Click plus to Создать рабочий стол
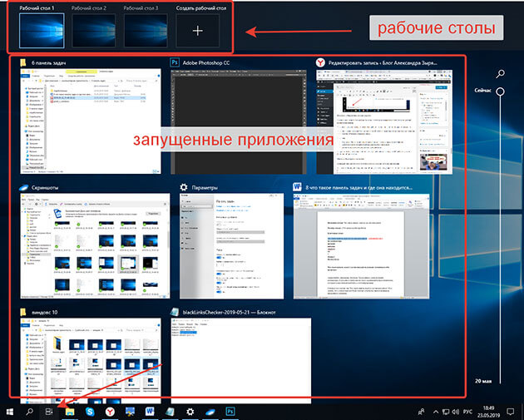Screen dimensions: 524x420 click(197, 31)
